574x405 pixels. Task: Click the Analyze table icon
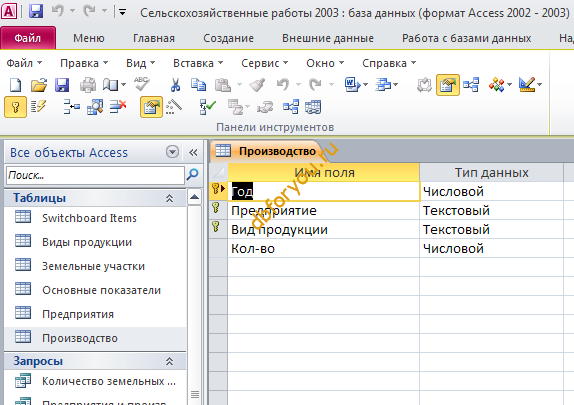[x=382, y=85]
